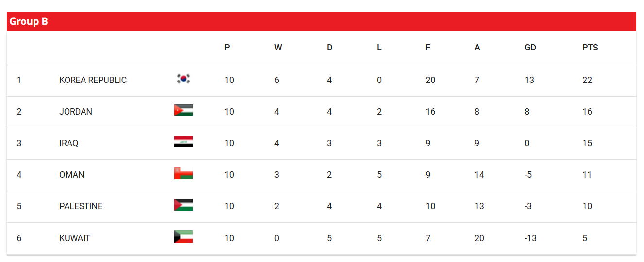Image resolution: width=644 pixels, height=262 pixels.
Task: Click the P column header
Action: point(227,48)
